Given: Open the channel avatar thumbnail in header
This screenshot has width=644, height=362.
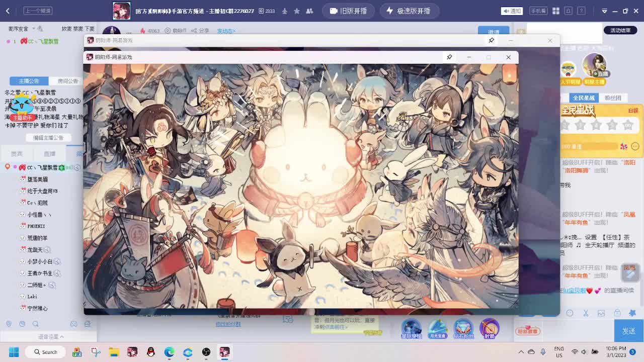Looking at the screenshot, I should click(x=121, y=11).
